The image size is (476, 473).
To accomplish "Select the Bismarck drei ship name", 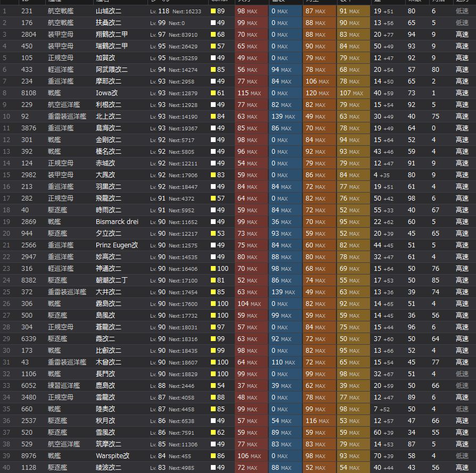I will point(117,222).
